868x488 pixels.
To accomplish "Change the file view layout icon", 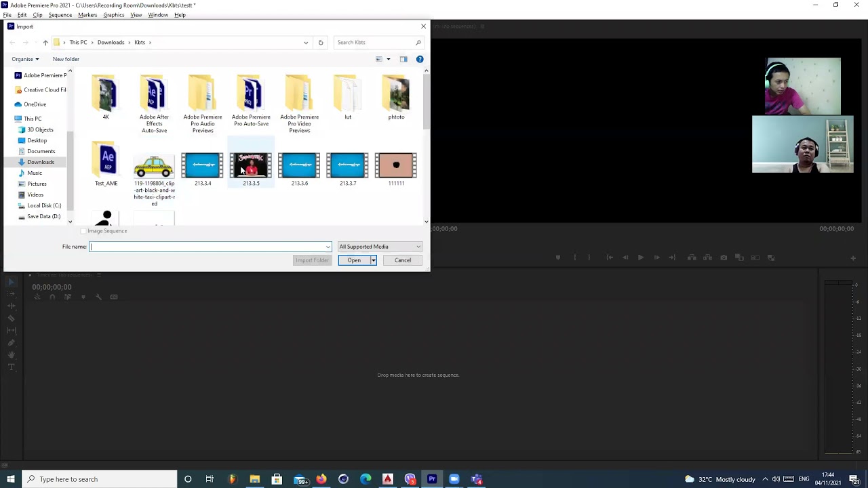I will 379,59.
